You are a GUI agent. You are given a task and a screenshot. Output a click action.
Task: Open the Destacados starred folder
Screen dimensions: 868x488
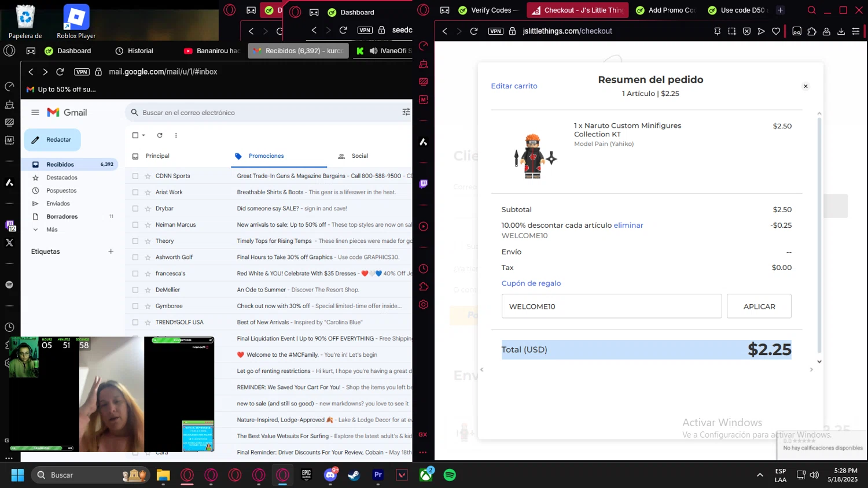(x=62, y=178)
